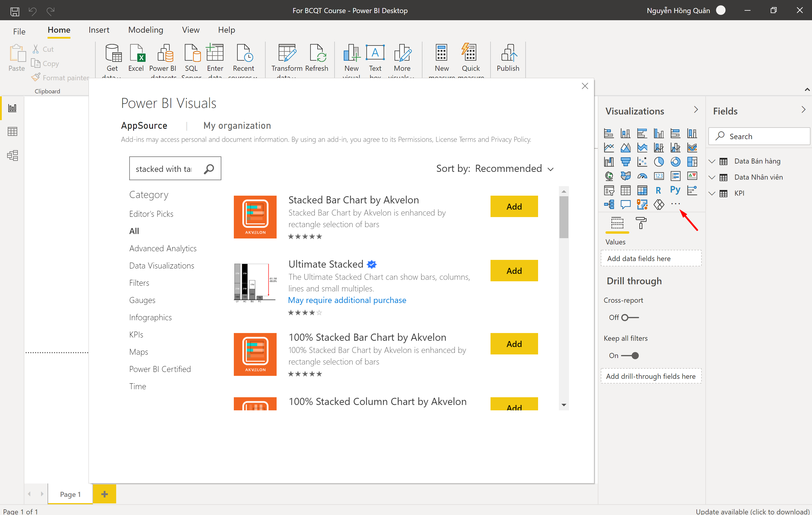812x515 pixels.
Task: Switch to the My organization tab
Action: point(237,125)
